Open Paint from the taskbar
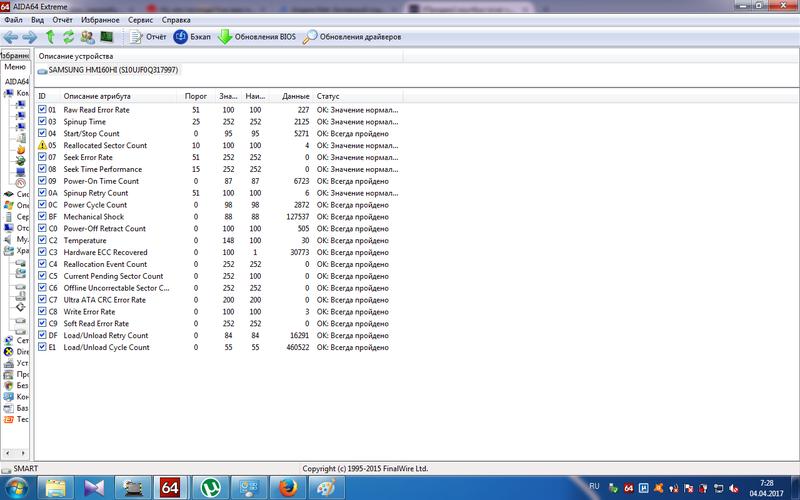The width and height of the screenshot is (800, 500). point(326,488)
